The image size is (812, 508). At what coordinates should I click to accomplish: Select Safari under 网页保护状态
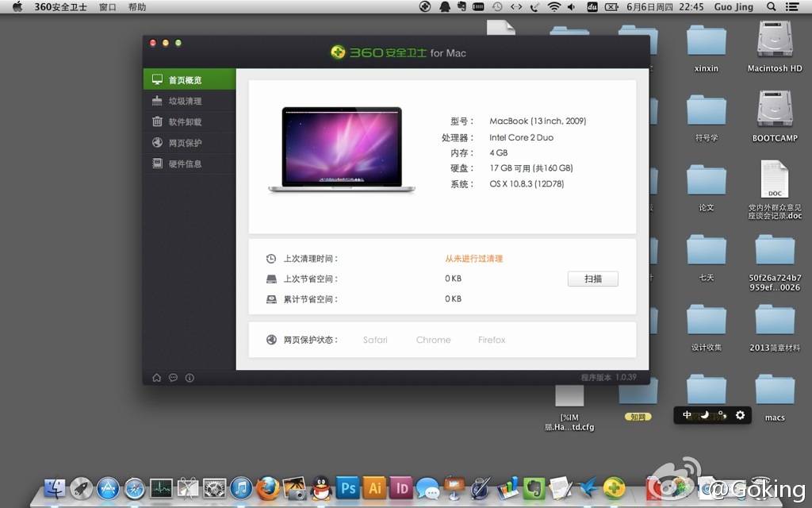pyautogui.click(x=375, y=340)
